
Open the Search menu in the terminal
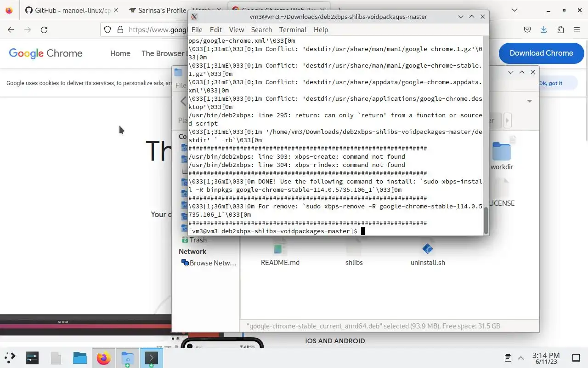(x=261, y=29)
